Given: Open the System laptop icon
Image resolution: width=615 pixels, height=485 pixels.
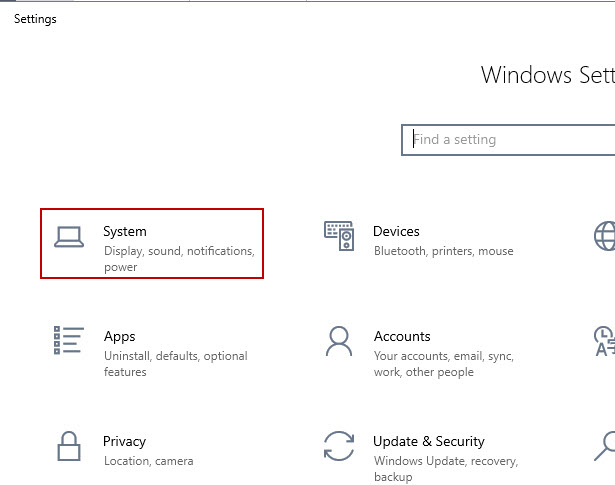Looking at the screenshot, I should click(69, 237).
